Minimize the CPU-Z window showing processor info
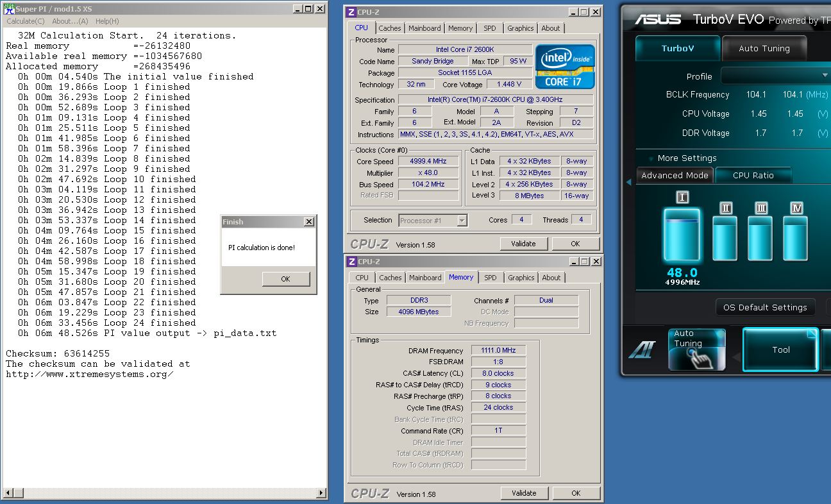 [573, 12]
